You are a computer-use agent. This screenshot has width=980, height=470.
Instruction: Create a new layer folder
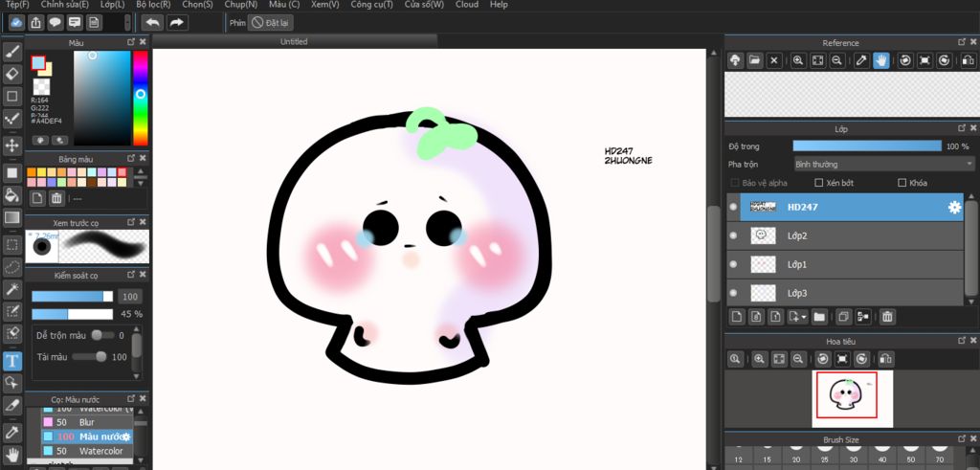pyautogui.click(x=819, y=317)
